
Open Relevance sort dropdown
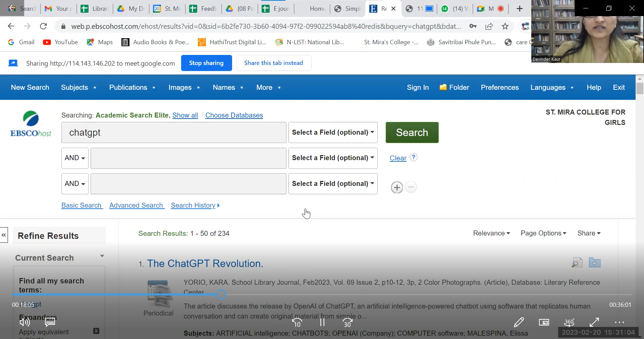coord(491,233)
